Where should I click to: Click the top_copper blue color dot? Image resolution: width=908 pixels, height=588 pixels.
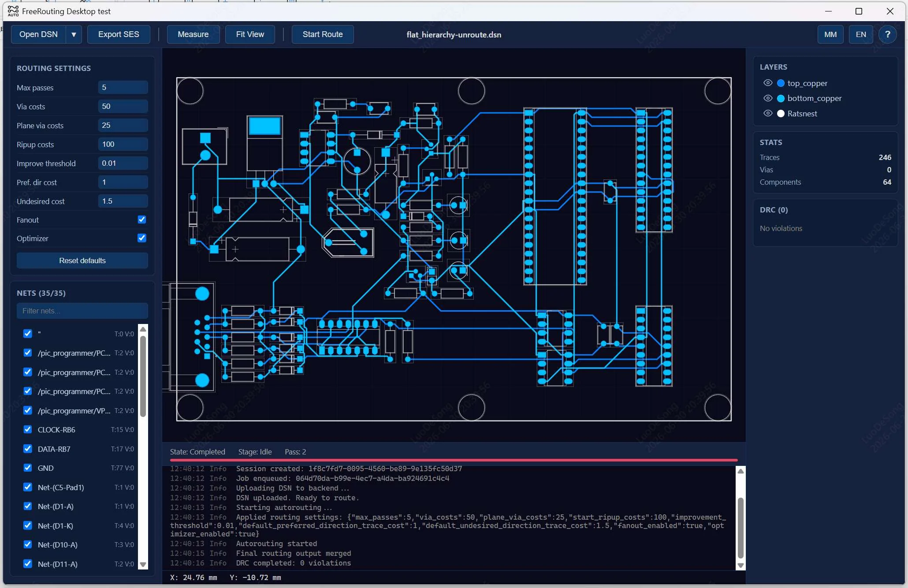click(x=781, y=83)
